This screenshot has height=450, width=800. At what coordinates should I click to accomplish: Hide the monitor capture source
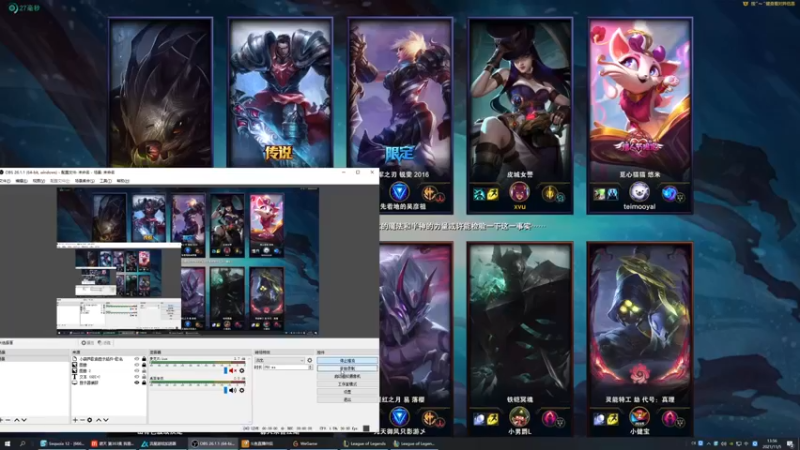[137, 382]
